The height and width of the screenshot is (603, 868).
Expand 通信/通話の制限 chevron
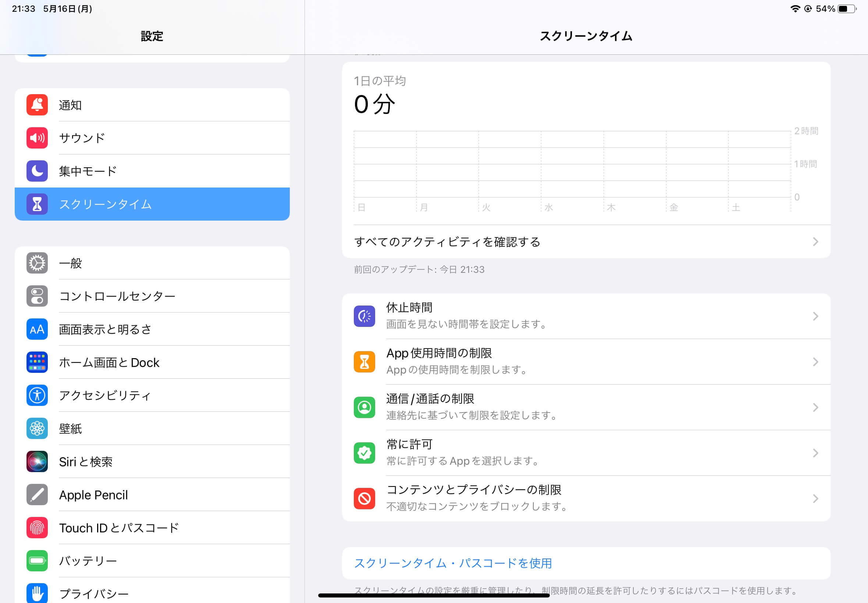pyautogui.click(x=815, y=407)
